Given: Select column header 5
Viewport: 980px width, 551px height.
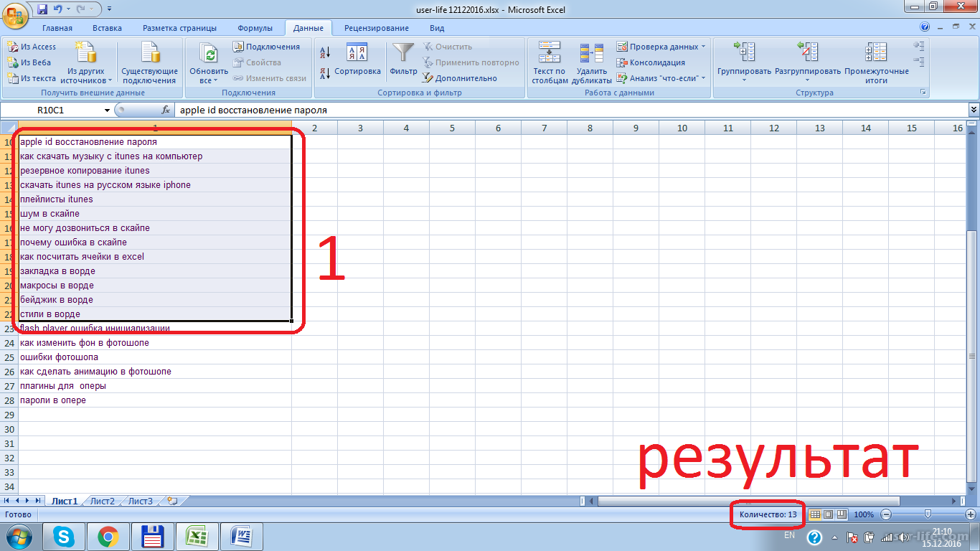Looking at the screenshot, I should pos(452,128).
